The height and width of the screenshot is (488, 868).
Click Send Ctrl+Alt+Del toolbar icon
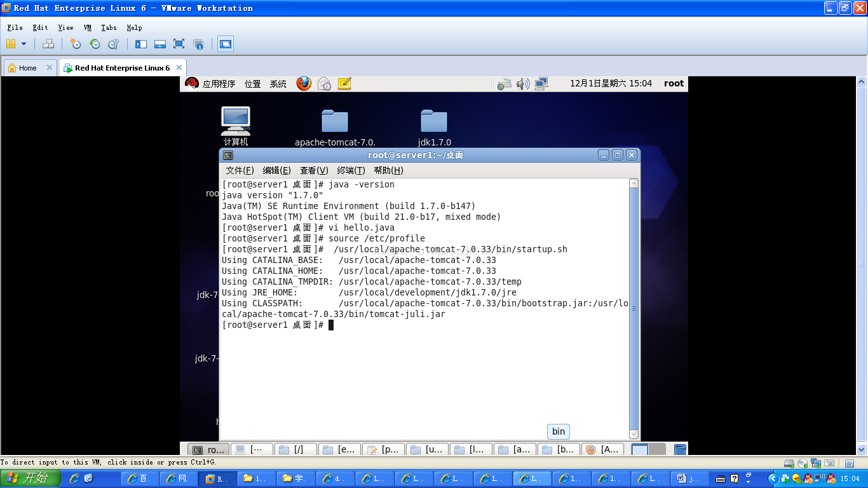pos(48,44)
